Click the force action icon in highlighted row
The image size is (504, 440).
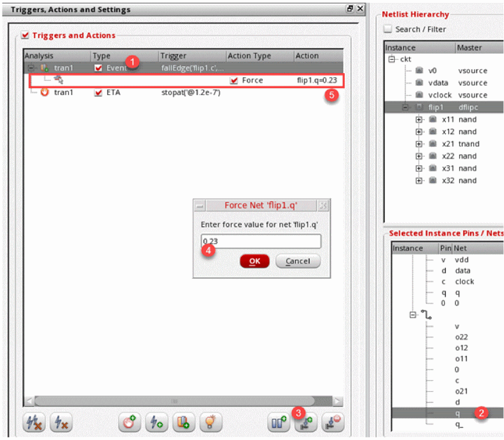coord(59,80)
